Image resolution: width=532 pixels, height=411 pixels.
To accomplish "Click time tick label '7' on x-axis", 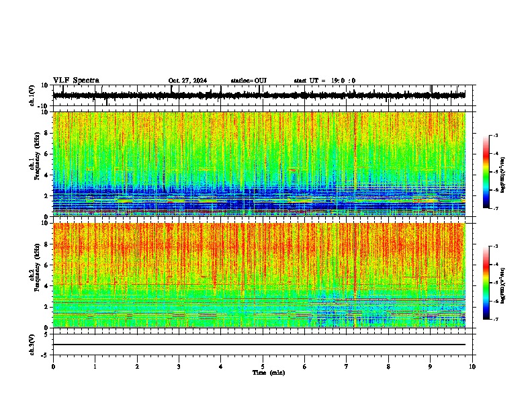I will click(x=347, y=367).
